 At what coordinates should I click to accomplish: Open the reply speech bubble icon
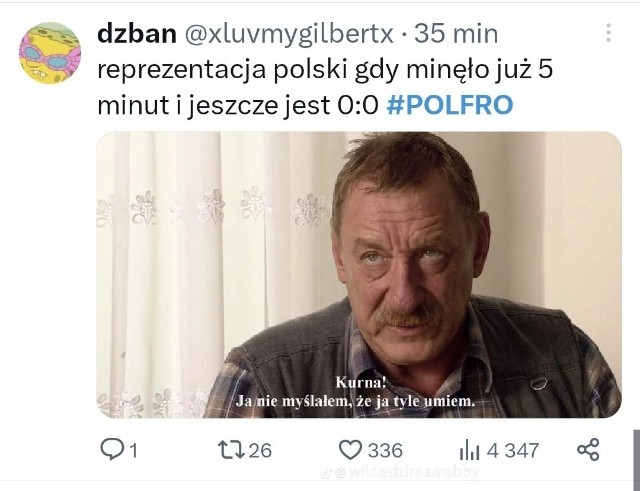tap(110, 449)
